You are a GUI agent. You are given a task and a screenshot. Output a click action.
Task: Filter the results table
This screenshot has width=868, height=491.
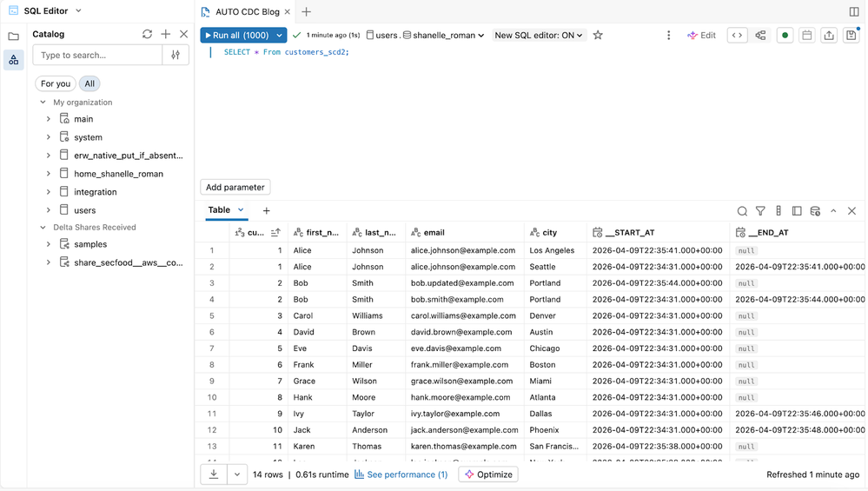click(760, 211)
